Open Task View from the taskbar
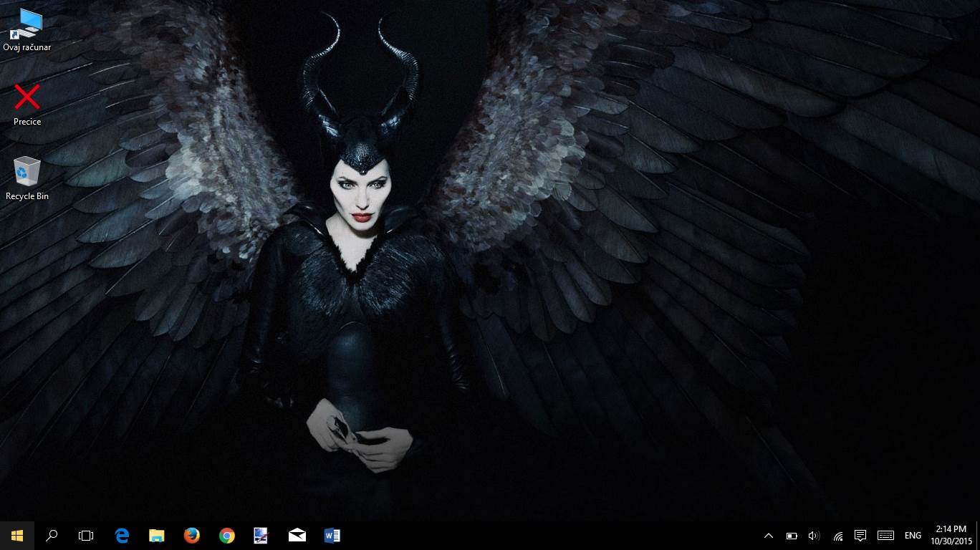The height and width of the screenshot is (550, 980). pyautogui.click(x=86, y=536)
